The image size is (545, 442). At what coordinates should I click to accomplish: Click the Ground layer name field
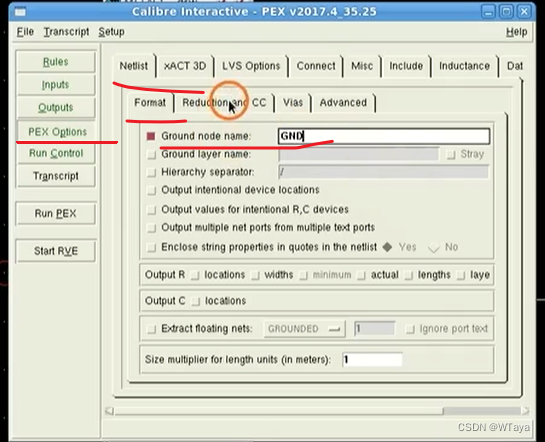[358, 154]
